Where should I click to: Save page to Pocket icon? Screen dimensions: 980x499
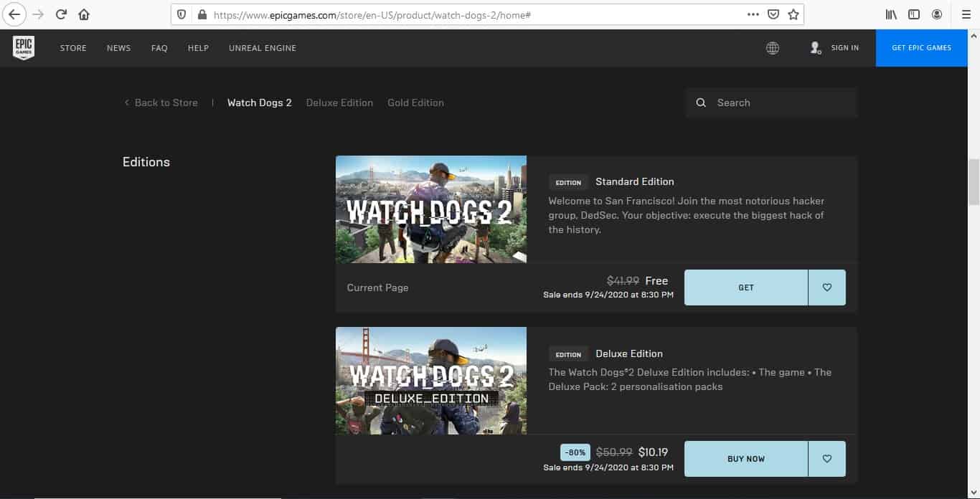pos(773,14)
